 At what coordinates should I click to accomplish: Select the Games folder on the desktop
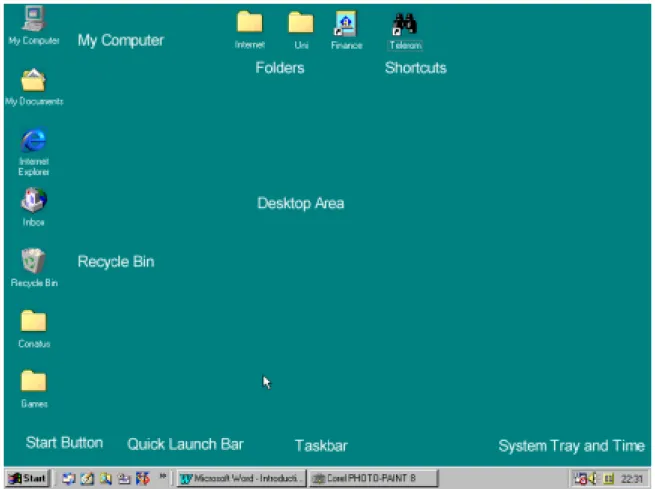click(34, 389)
